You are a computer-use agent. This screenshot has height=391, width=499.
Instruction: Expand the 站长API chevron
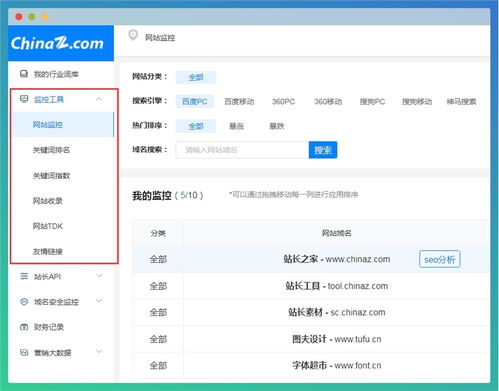point(99,276)
